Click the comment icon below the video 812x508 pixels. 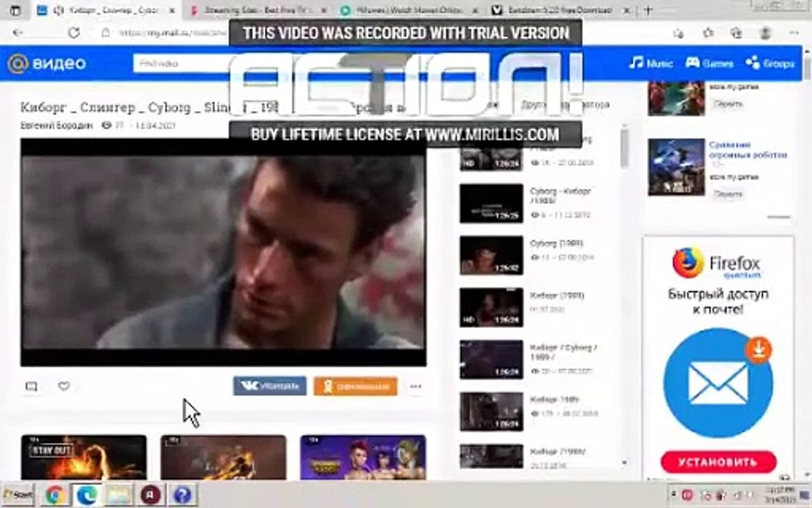click(x=32, y=386)
